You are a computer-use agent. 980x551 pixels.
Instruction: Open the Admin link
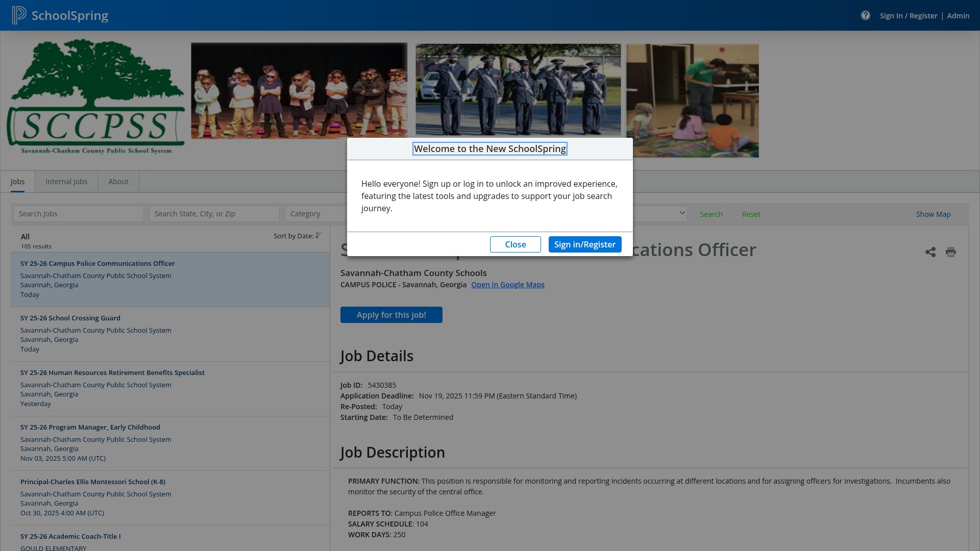pos(958,16)
